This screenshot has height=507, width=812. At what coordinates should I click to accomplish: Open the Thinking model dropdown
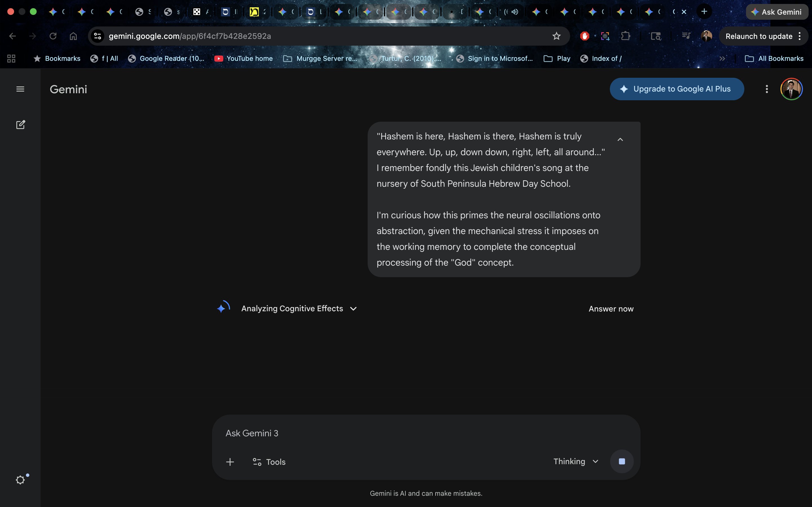(575, 461)
